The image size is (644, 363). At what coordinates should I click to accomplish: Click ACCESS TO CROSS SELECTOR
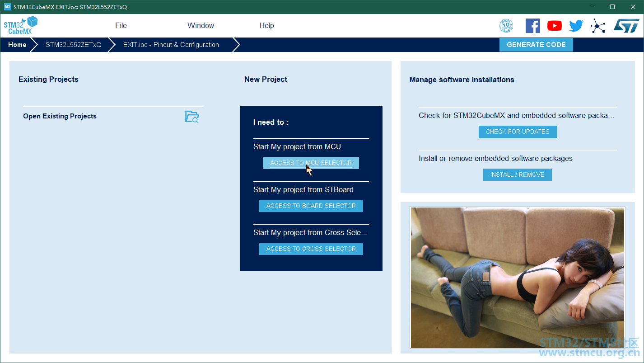[311, 249]
